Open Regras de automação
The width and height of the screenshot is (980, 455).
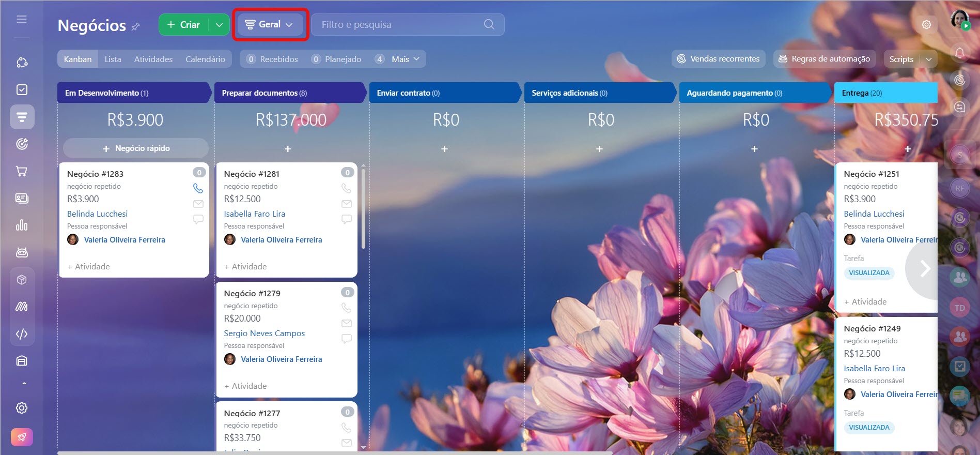(825, 59)
